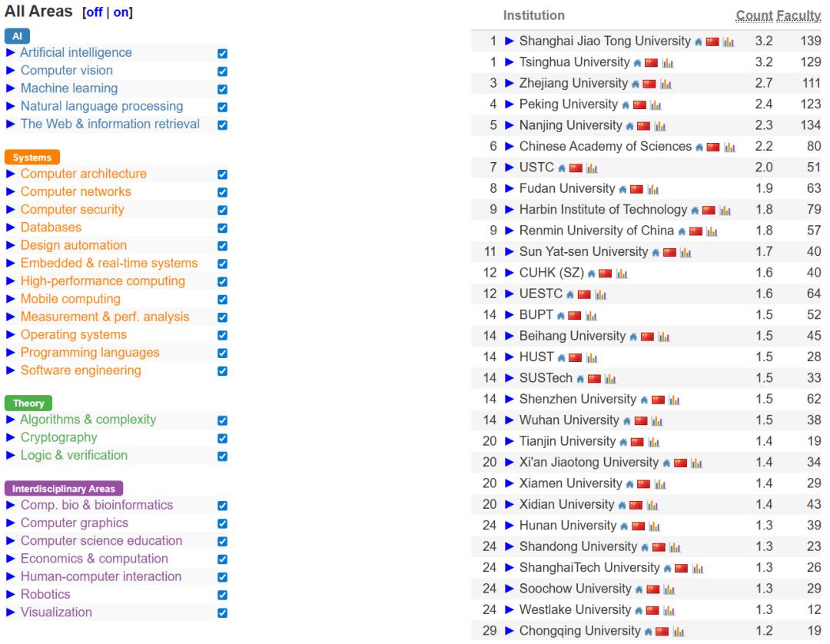Image resolution: width=830 pixels, height=644 pixels.
Task: Expand Computer architecture conference list
Action: click(x=10, y=174)
